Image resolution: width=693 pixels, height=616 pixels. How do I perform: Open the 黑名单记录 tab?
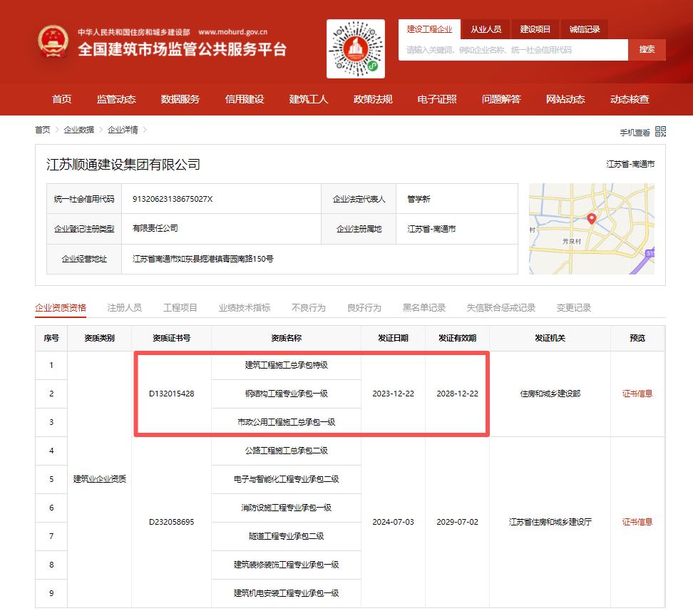[x=424, y=307]
